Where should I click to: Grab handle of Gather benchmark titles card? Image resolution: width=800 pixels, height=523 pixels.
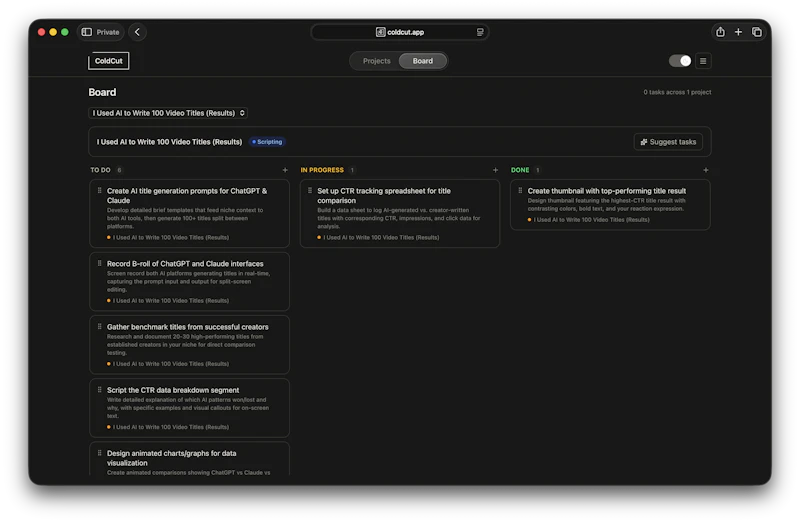(99, 327)
